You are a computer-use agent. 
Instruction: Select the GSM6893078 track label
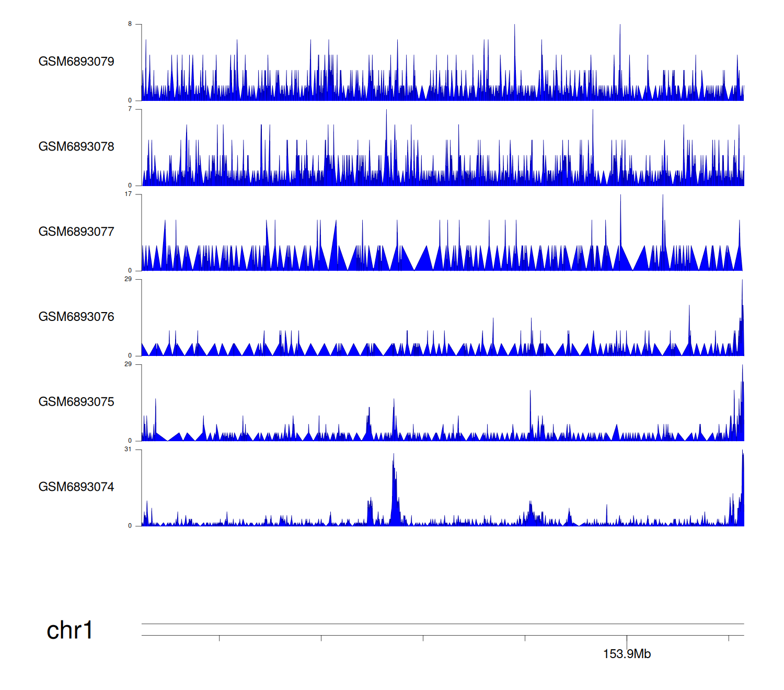tap(76, 147)
